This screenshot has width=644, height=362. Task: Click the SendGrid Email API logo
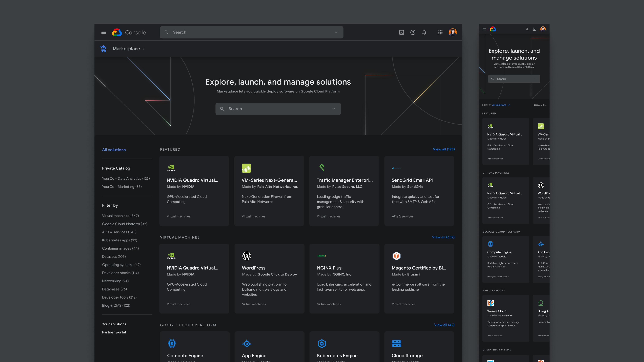click(396, 168)
